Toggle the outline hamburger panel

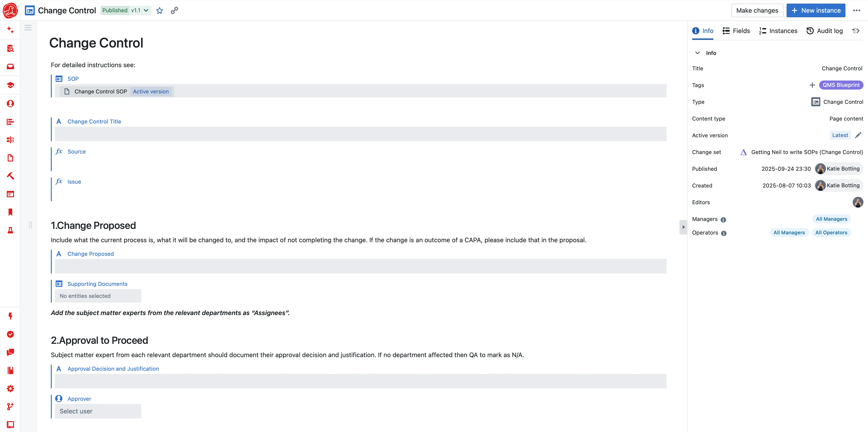coord(28,28)
